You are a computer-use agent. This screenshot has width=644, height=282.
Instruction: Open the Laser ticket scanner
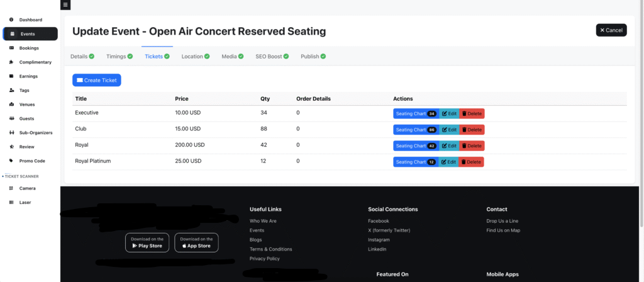[25, 202]
